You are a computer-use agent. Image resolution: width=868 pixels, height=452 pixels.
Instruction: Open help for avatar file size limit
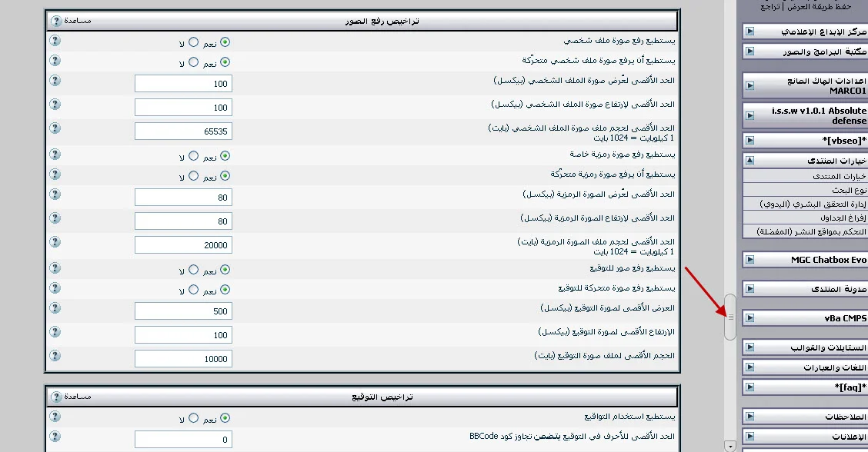coord(55,242)
